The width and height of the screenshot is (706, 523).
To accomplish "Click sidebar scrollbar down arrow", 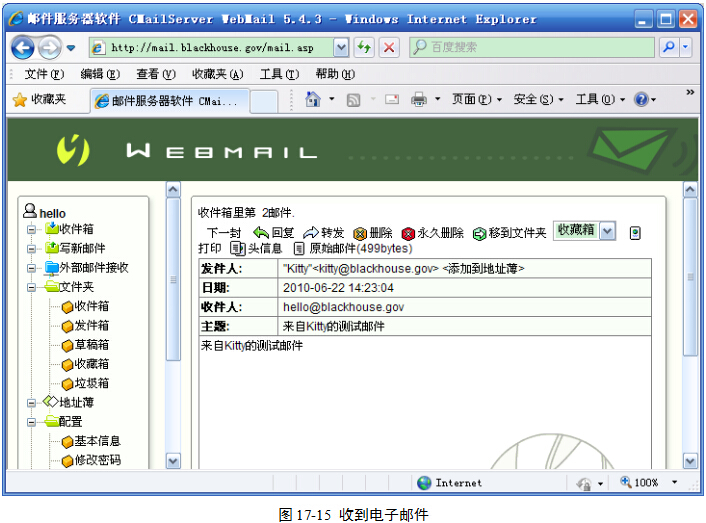I will [173, 461].
